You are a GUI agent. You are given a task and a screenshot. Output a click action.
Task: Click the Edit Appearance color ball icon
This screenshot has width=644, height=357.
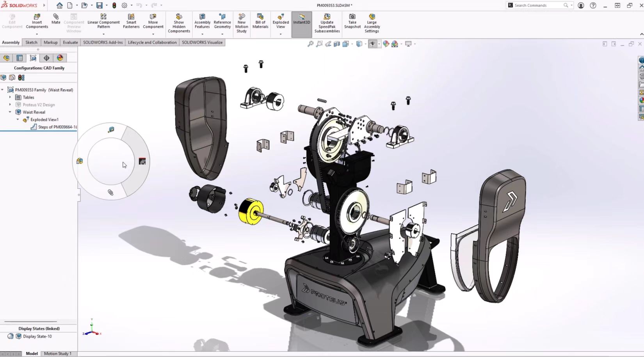386,44
